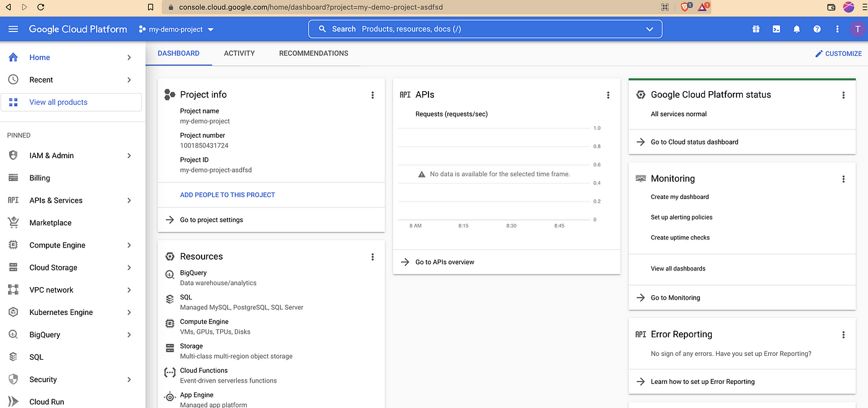Click the Brave shields icon in address bar
This screenshot has width=868, height=408.
click(x=686, y=7)
